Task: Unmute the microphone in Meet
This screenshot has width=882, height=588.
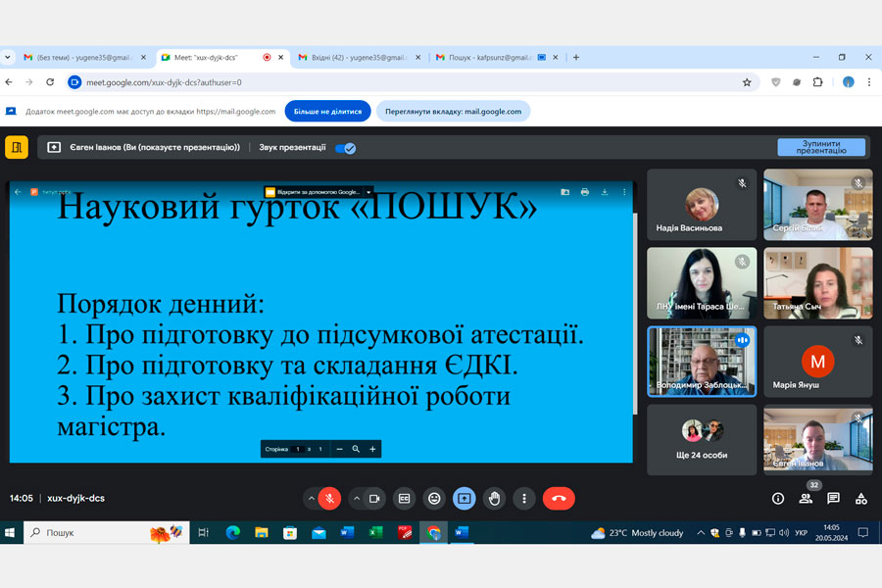Action: [x=329, y=499]
